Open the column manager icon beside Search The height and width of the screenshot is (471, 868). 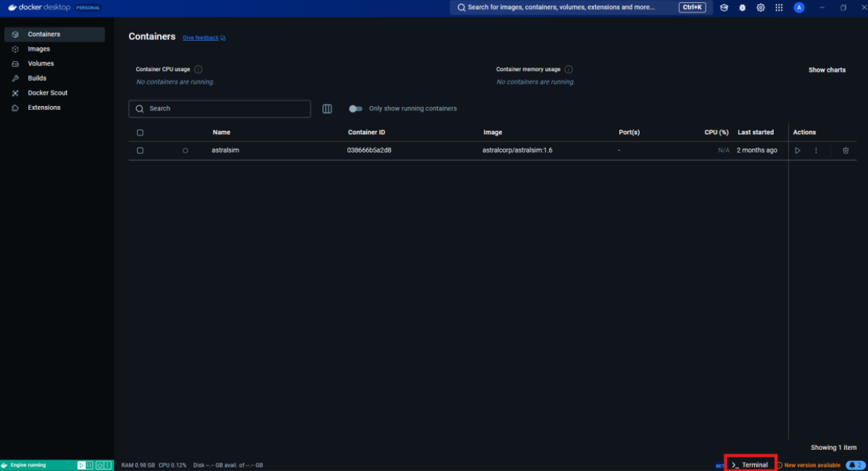[x=327, y=109]
